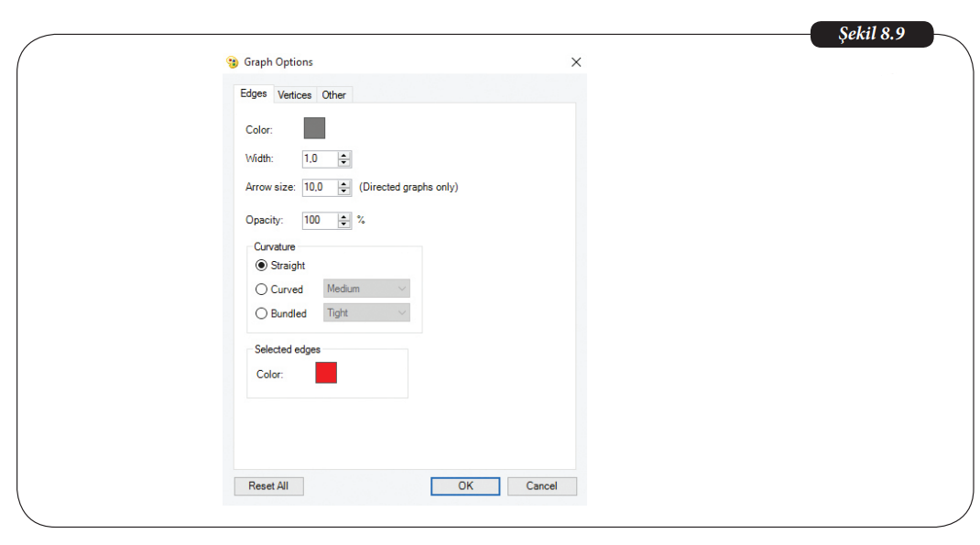
Task: Close the Graph Options dialog
Action: point(576,62)
